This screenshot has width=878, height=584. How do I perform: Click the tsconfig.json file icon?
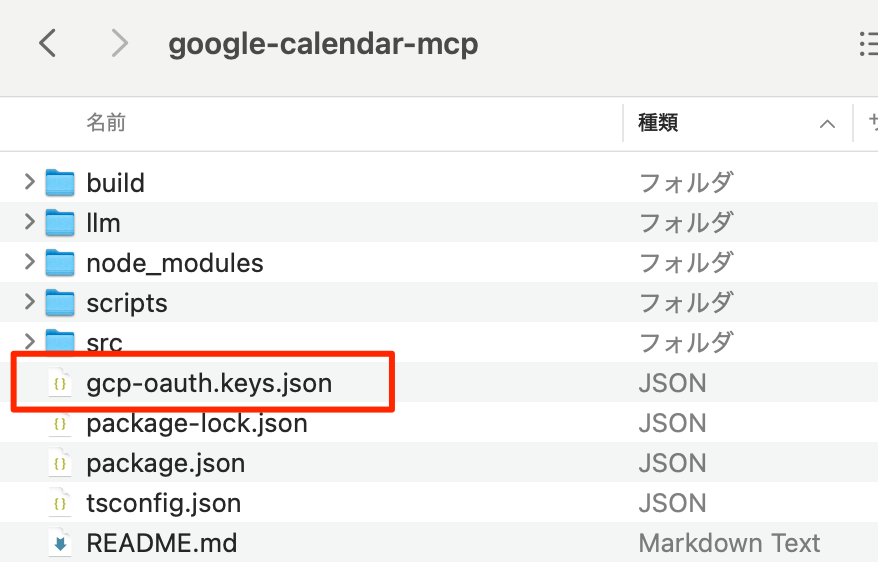60,503
